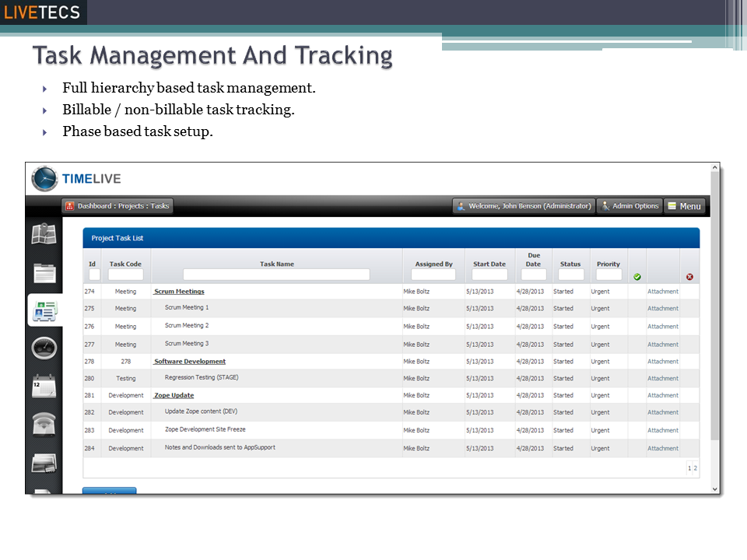The image size is (747, 560).
Task: Open the Menu button
Action: pos(685,206)
